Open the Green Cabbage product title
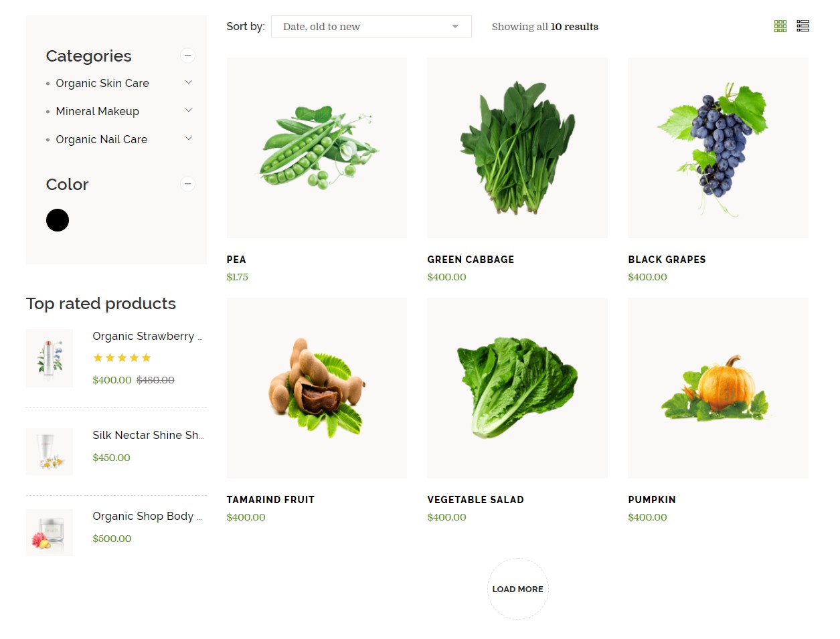The width and height of the screenshot is (840, 639). [471, 260]
